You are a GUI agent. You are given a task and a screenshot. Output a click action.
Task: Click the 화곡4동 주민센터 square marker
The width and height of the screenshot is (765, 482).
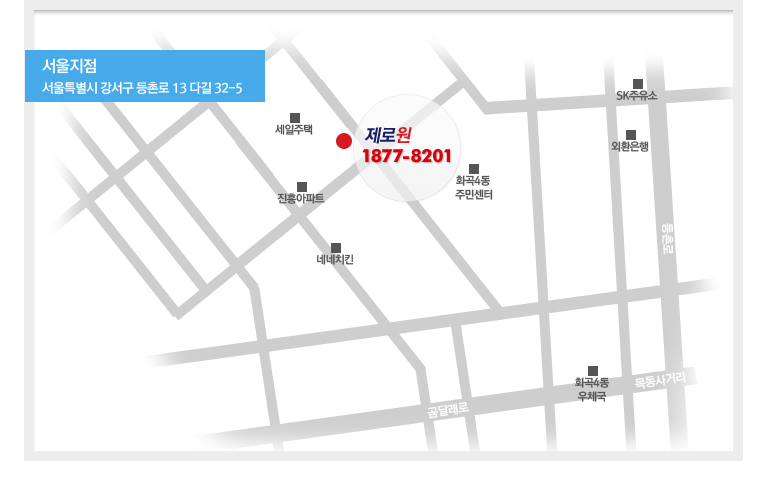point(474,168)
